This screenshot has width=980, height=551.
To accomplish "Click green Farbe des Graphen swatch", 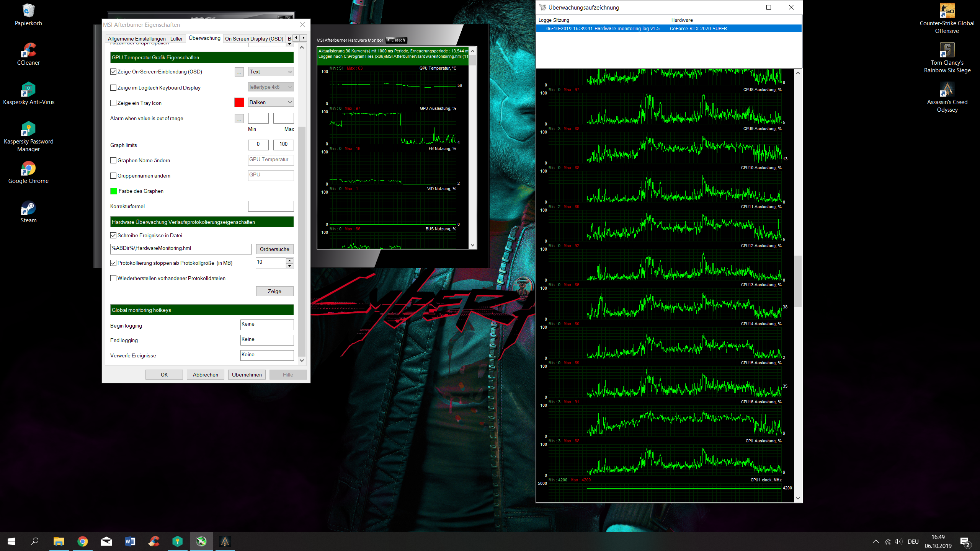I will coord(114,191).
